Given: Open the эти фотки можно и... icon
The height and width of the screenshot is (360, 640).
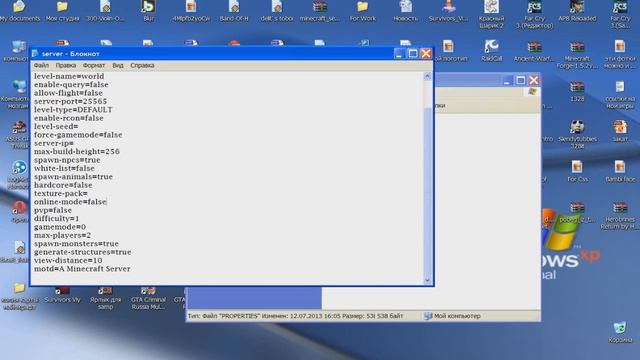Looking at the screenshot, I should [x=620, y=54].
